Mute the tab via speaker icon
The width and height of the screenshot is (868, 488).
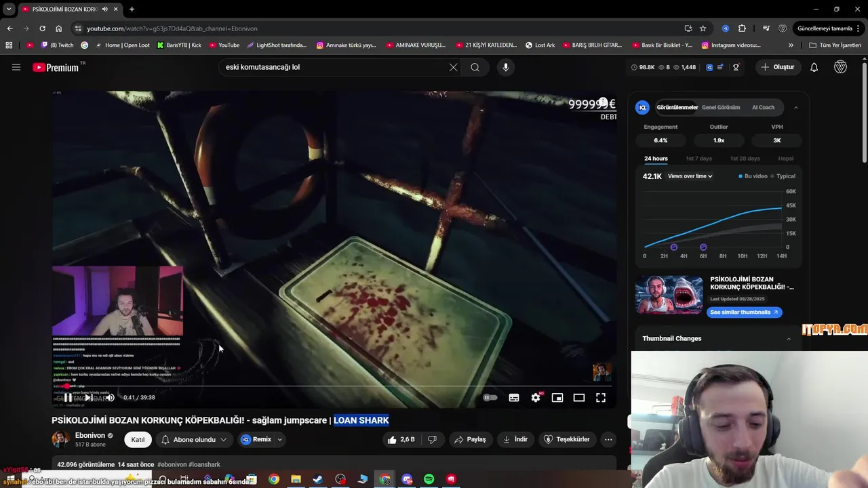coord(104,9)
